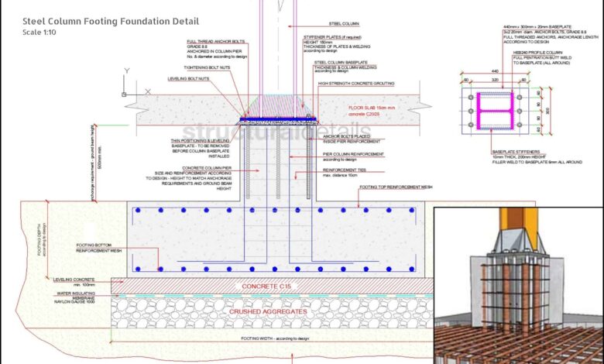Click the blue steel baseplate in the section
The height and width of the screenshot is (364, 604).
278,120
